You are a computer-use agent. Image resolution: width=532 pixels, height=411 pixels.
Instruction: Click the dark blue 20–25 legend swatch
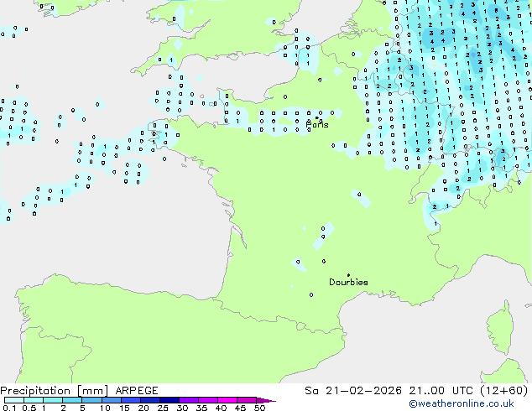150,400
